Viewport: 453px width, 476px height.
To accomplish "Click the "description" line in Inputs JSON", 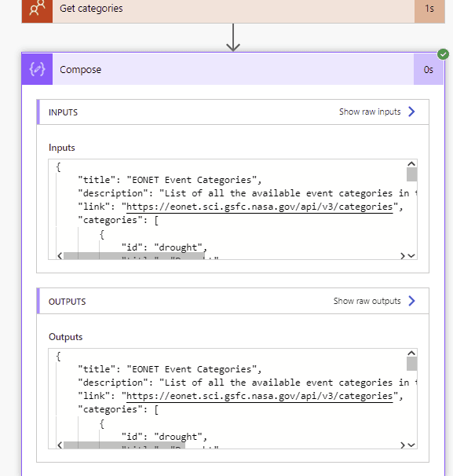I will (x=247, y=193).
